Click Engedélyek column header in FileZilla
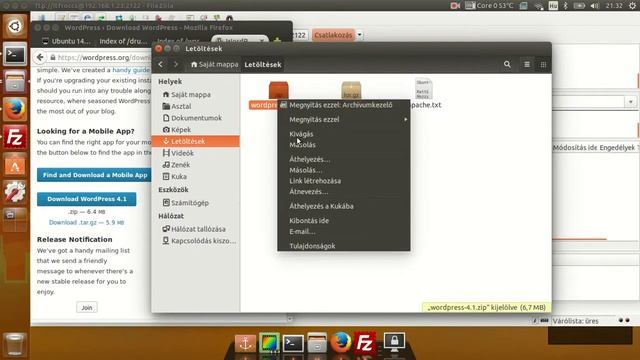 (617, 148)
